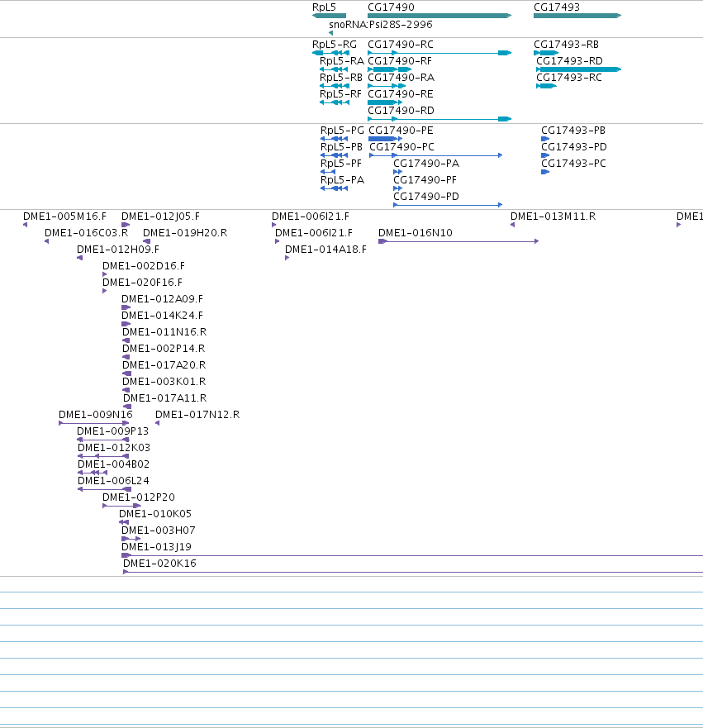Select feature DME1-002D16.F

pyautogui.click(x=144, y=266)
